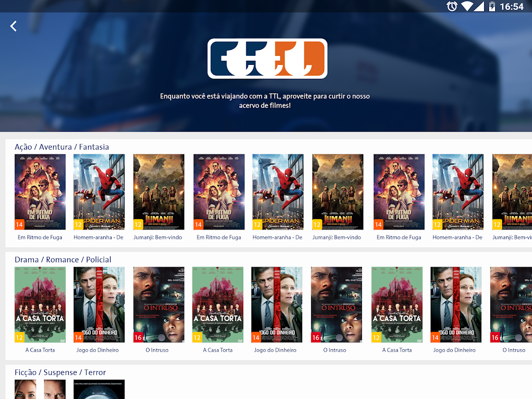Open the third A Casa Torta poster

pyautogui.click(x=397, y=305)
